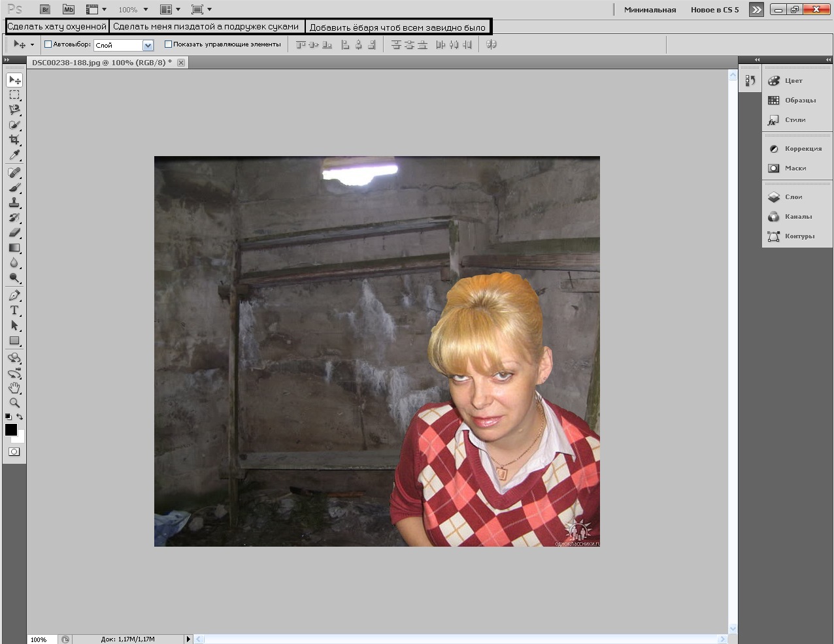
Task: Open the DSC00238-188.jpg document tab
Action: coord(102,63)
